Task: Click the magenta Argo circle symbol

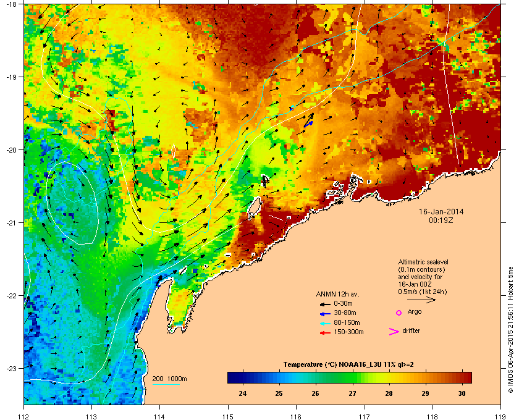Action: pyautogui.click(x=399, y=313)
